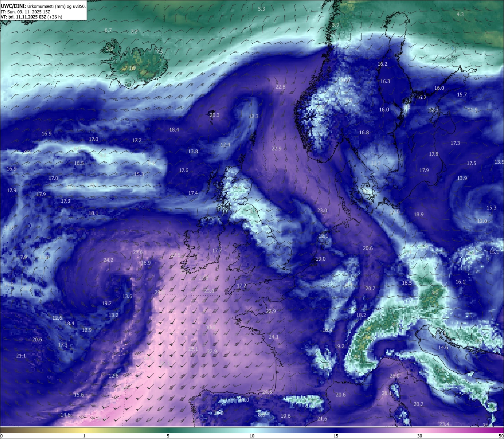The width and height of the screenshot is (504, 439).
Task: Click the 5.3 value at top
Action: 261,9
